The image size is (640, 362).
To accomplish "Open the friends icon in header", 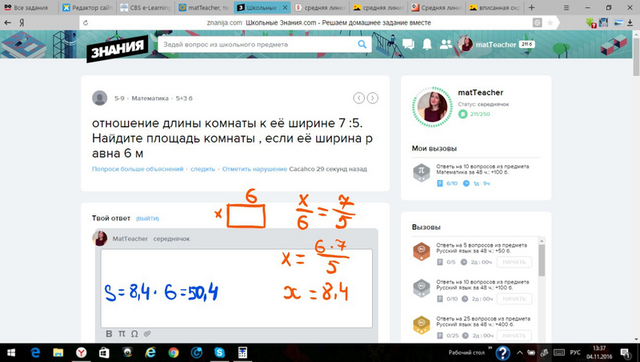I will [x=445, y=44].
